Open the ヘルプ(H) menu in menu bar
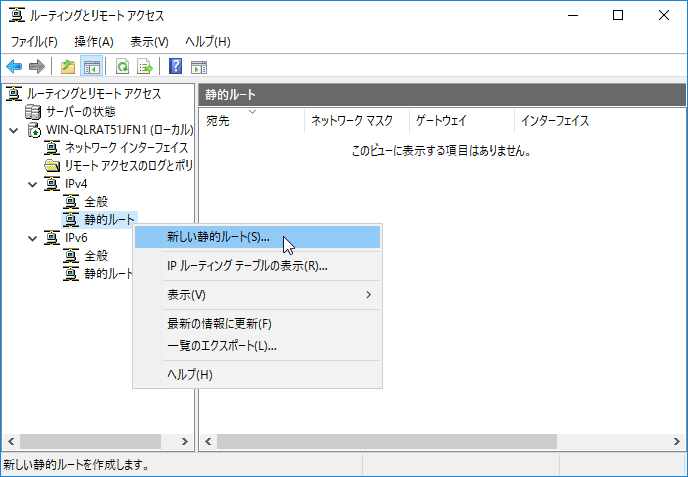This screenshot has width=688, height=477. click(208, 42)
